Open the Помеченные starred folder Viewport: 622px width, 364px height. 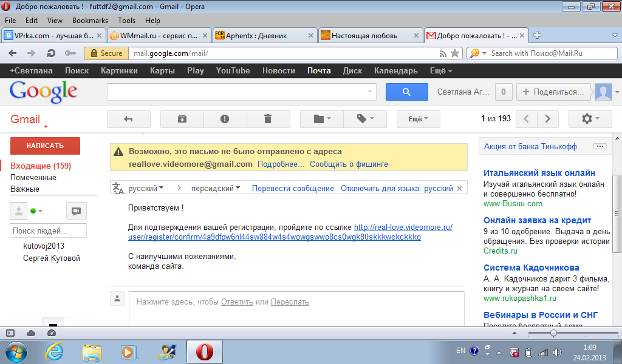[x=33, y=177]
